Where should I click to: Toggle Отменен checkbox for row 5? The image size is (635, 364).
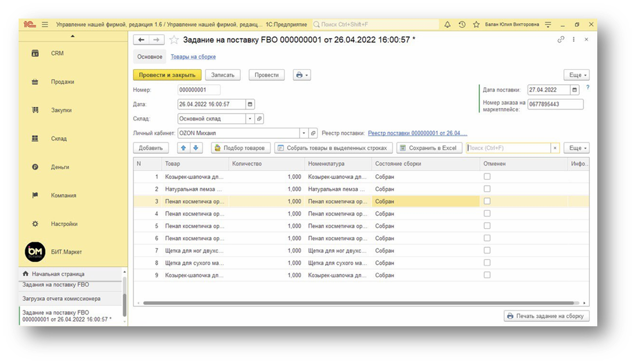[487, 226]
